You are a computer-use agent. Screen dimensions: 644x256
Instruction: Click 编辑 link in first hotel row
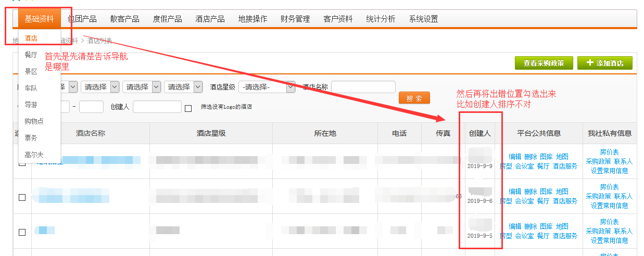[514, 157]
